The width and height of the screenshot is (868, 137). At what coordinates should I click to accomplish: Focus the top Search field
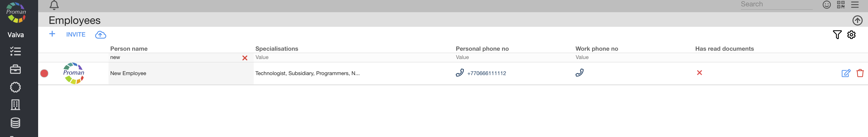[776, 4]
